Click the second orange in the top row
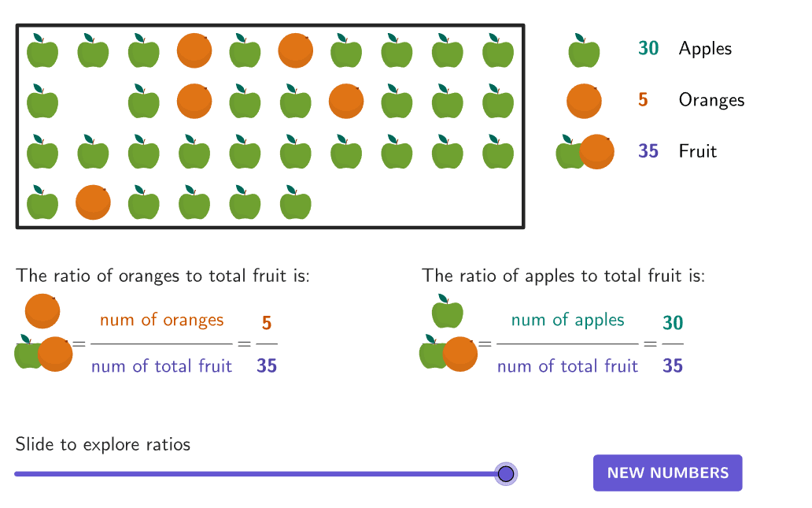The width and height of the screenshot is (812, 508). (x=296, y=50)
